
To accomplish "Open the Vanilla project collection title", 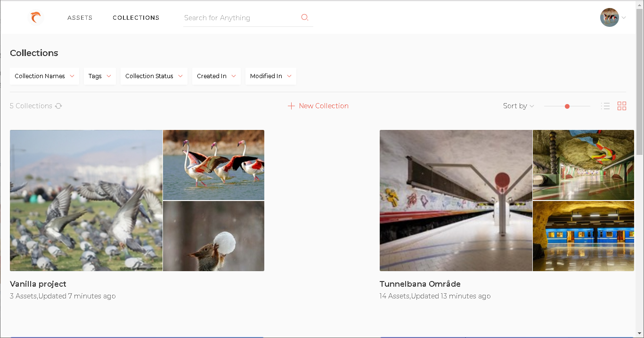I will [38, 284].
